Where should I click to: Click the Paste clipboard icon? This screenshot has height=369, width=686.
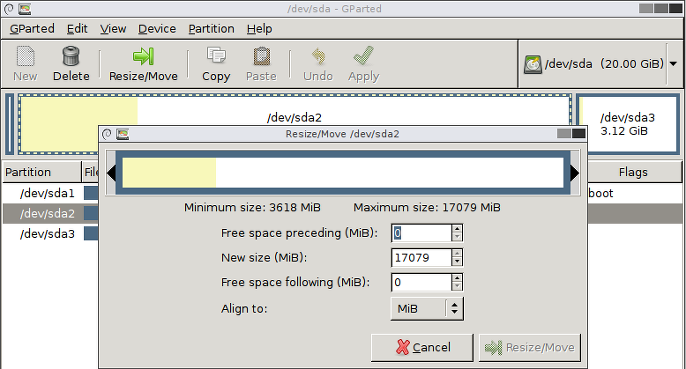[x=261, y=56]
